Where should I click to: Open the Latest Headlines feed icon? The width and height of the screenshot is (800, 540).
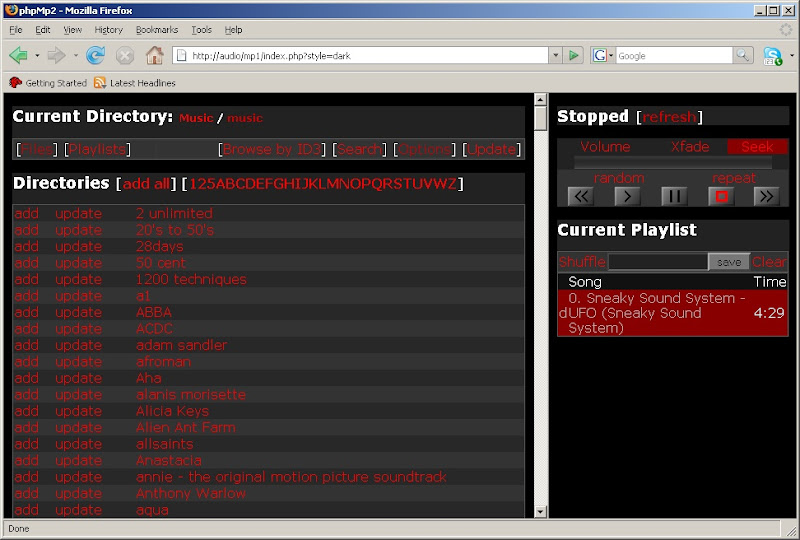tap(100, 83)
